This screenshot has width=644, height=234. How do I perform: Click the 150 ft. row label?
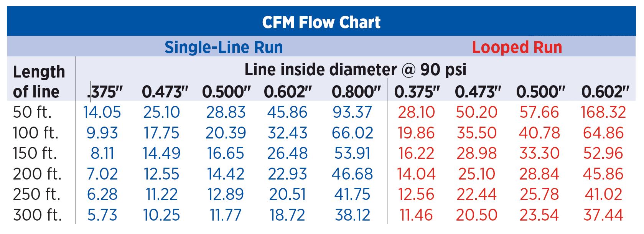(x=35, y=153)
